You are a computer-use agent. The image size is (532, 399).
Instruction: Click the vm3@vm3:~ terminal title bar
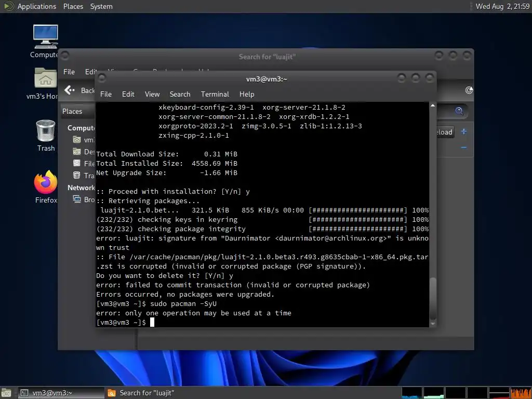pyautogui.click(x=267, y=79)
